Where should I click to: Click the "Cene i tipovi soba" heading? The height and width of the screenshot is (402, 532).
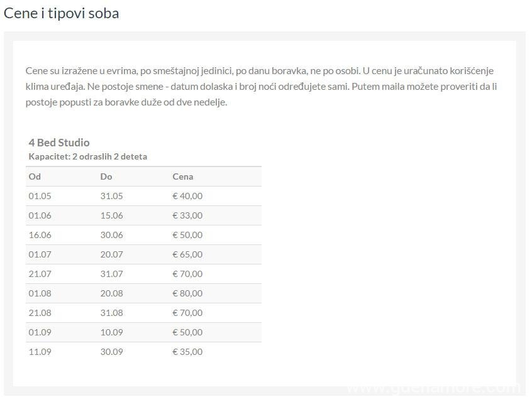62,13
